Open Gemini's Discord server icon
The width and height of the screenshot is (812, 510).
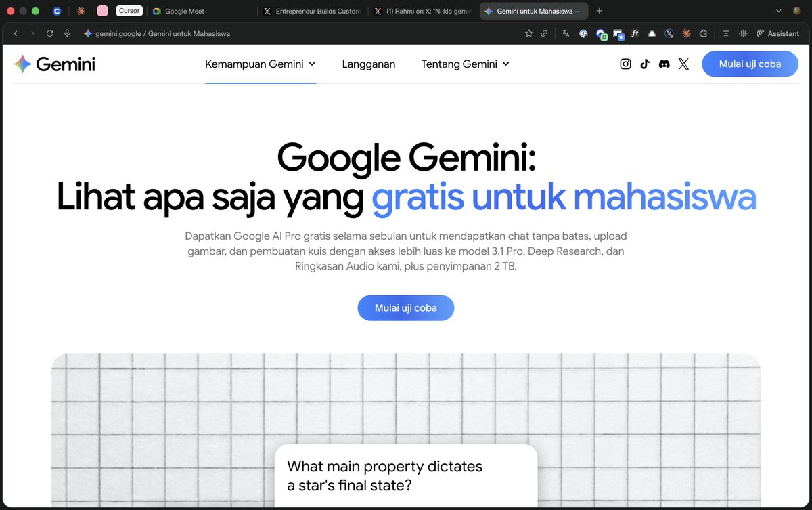[x=664, y=64]
